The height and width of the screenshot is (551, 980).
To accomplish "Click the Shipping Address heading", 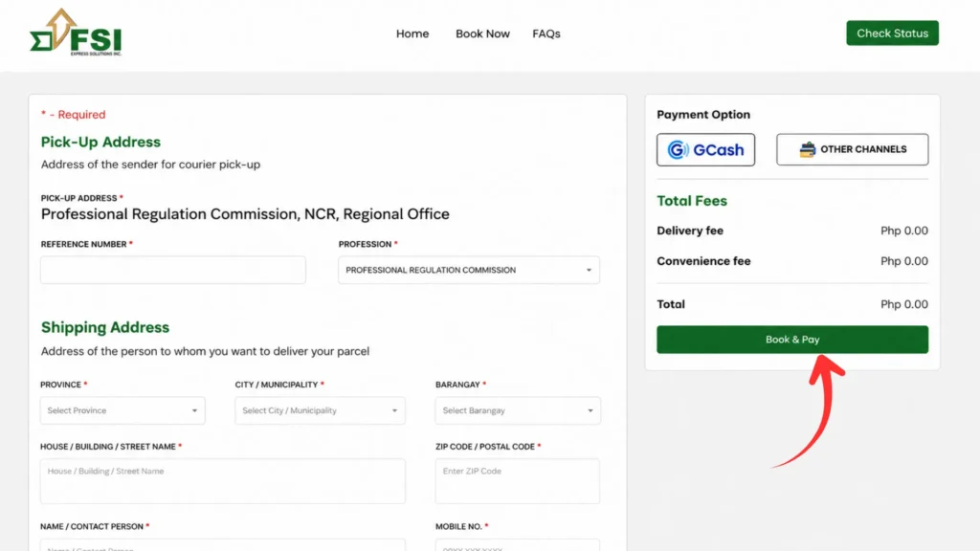I will (105, 327).
